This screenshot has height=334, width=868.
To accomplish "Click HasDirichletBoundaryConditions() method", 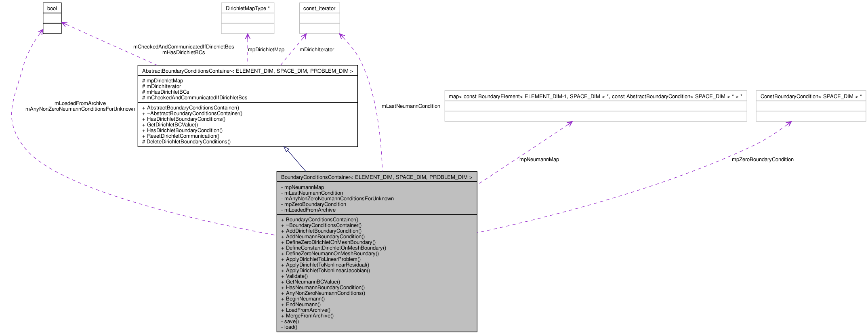I will [184, 119].
